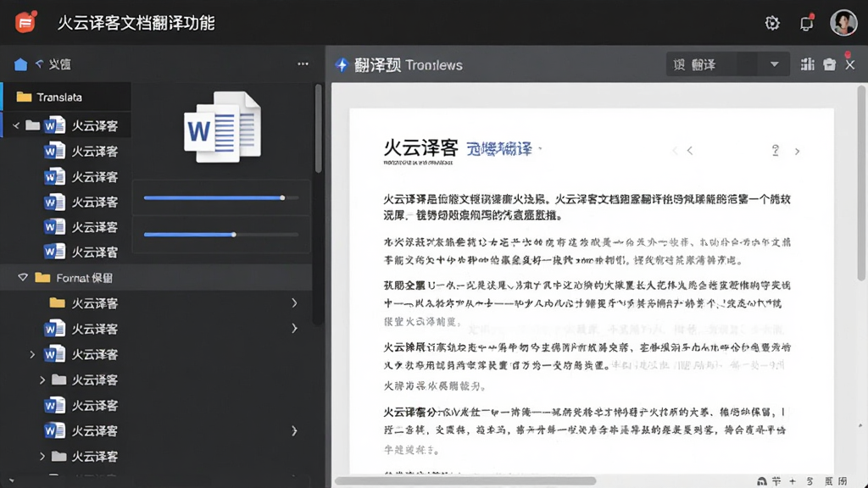
Task: Click the large Word document thumbnail
Action: point(223,127)
